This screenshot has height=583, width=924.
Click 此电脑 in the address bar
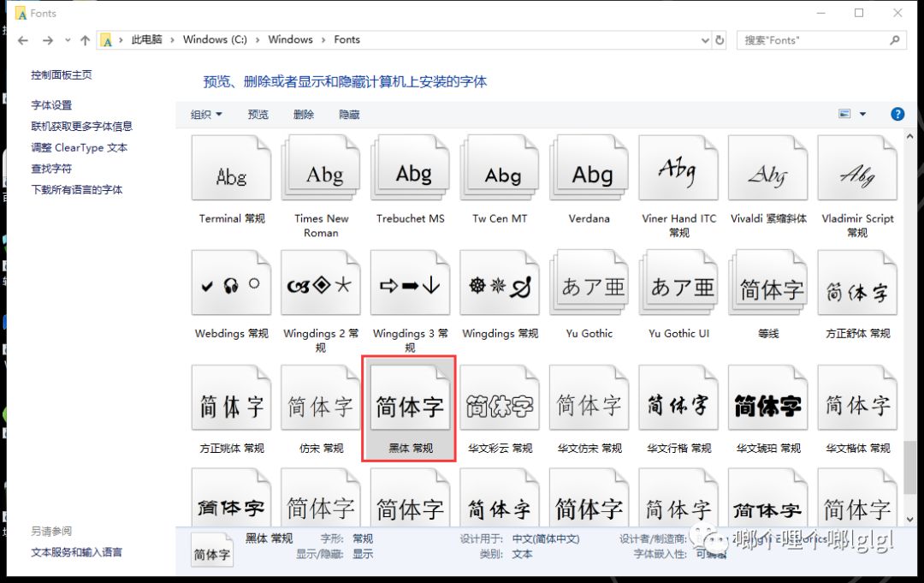click(x=146, y=39)
